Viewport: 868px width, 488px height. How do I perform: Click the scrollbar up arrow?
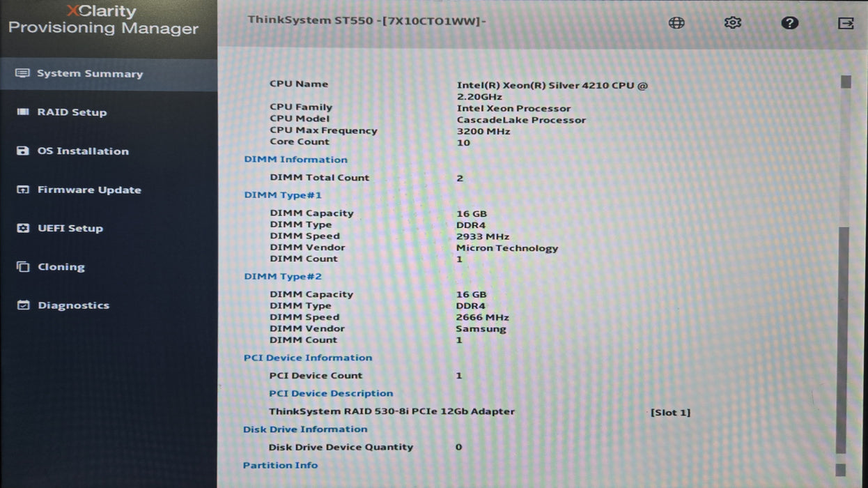point(846,82)
